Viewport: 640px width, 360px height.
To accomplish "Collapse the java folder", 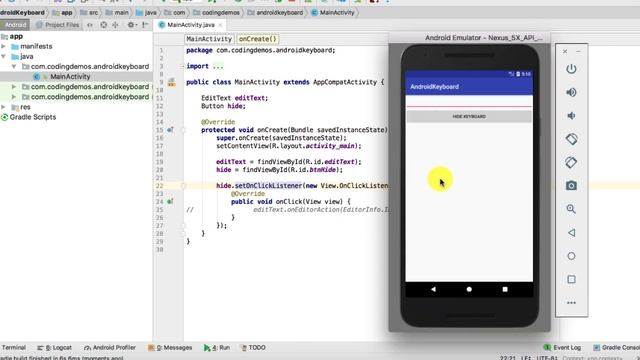I will [4, 56].
